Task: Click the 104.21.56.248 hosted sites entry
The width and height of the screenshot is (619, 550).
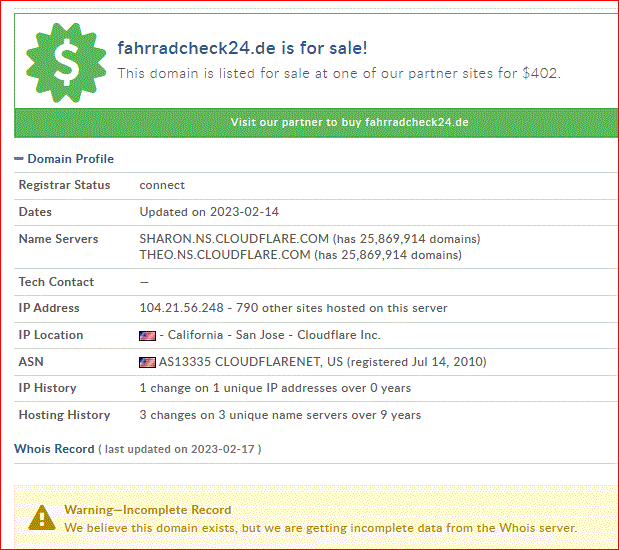Action: click(x=293, y=308)
